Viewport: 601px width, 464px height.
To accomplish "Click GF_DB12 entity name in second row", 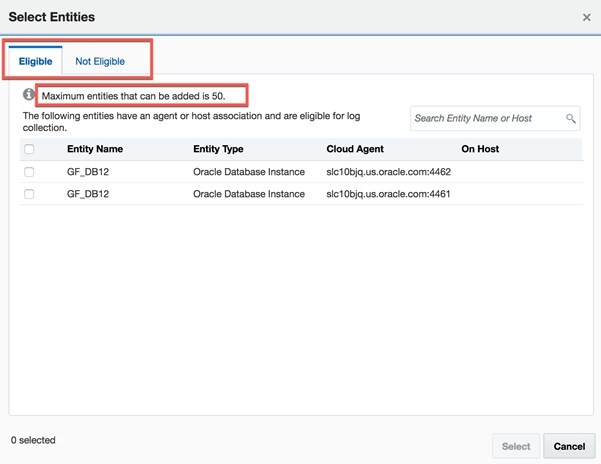I will click(87, 194).
